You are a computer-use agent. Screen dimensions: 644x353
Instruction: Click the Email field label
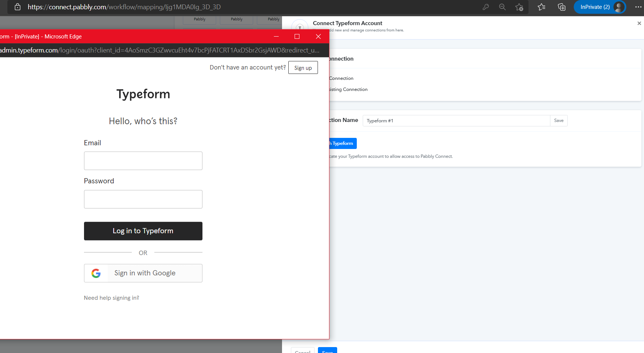pyautogui.click(x=93, y=143)
